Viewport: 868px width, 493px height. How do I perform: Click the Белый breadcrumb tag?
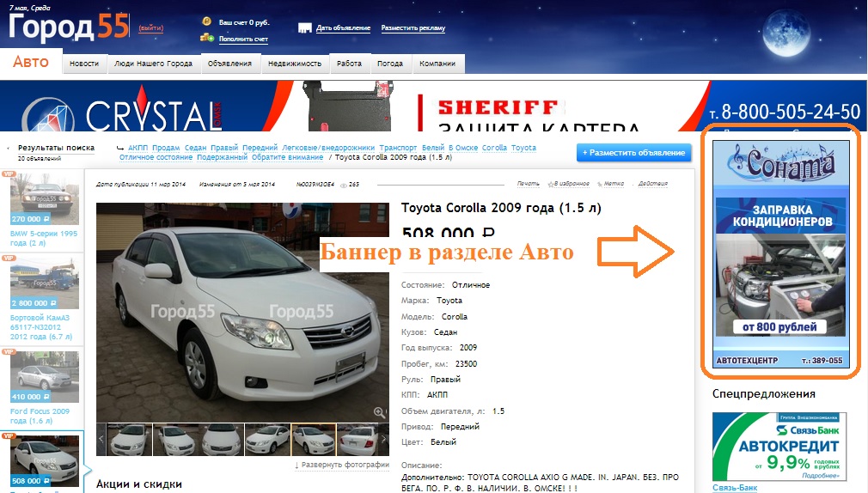coord(433,148)
